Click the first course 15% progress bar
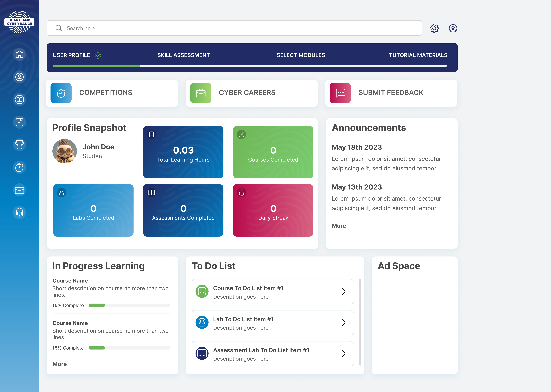 click(x=130, y=305)
